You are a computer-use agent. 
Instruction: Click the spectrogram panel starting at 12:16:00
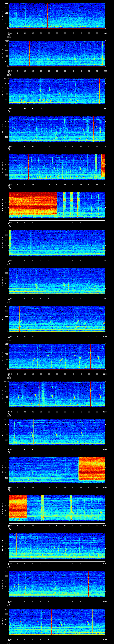(57, 584)
